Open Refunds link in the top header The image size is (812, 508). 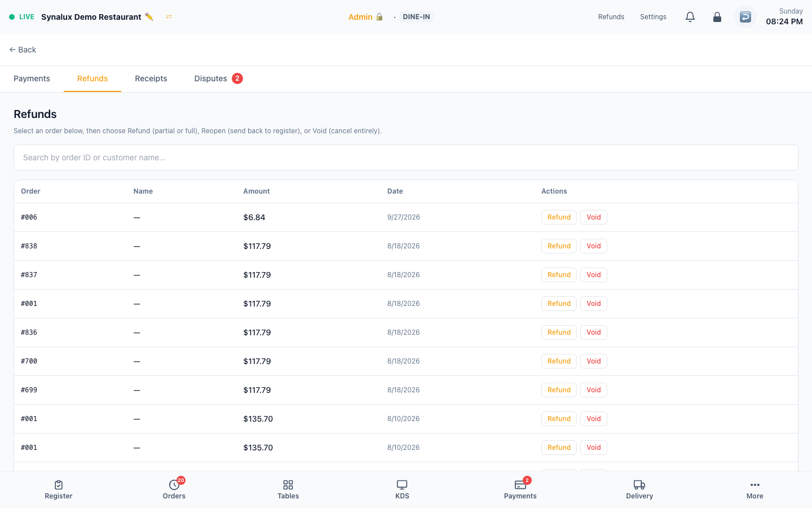click(x=611, y=17)
